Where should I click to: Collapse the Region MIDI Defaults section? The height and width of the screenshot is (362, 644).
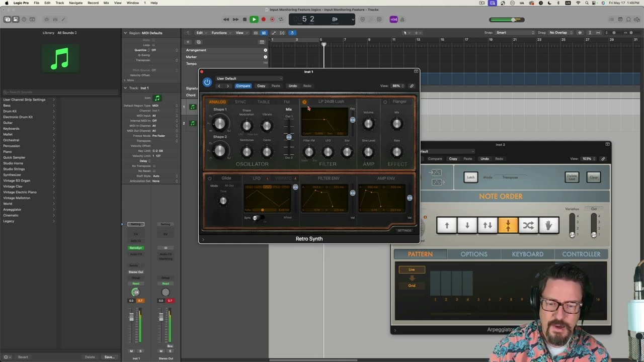tap(125, 33)
